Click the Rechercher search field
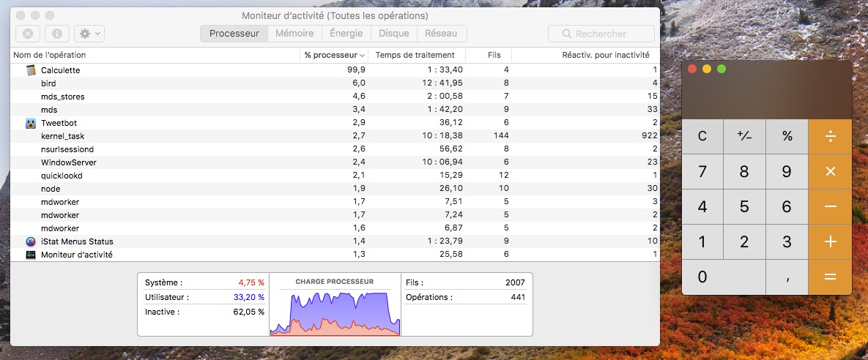The width and height of the screenshot is (868, 360). coord(601,34)
